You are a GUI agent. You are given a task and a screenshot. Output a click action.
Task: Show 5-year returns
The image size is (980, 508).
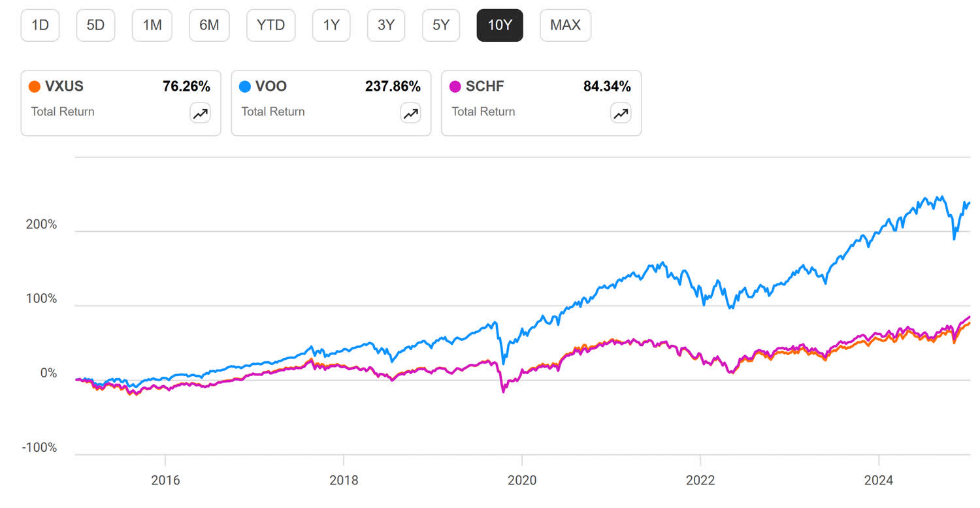point(441,25)
